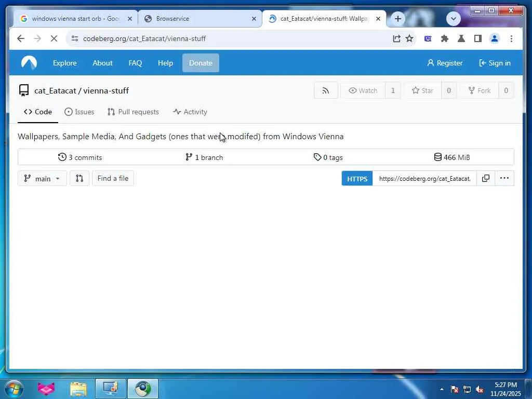
Task: Click the Codeberg logo in the header
Action: (x=29, y=63)
